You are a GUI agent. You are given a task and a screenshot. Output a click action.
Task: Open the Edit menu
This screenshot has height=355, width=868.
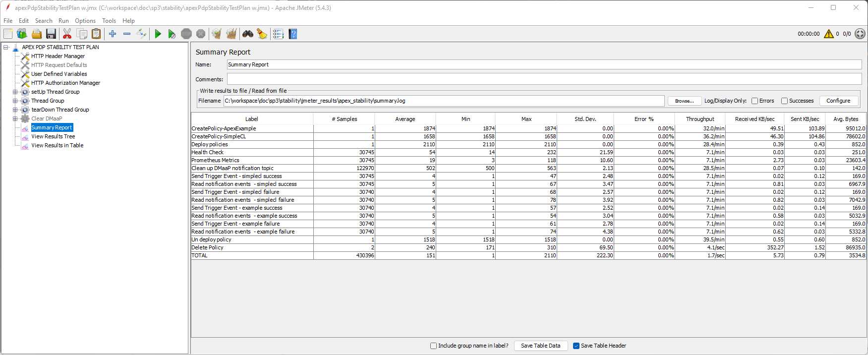point(24,21)
